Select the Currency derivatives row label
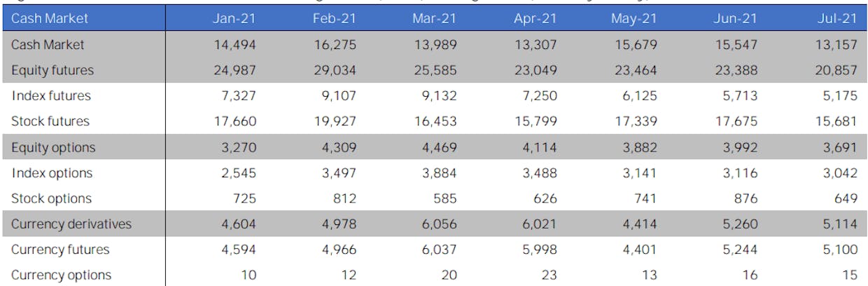 (x=71, y=224)
